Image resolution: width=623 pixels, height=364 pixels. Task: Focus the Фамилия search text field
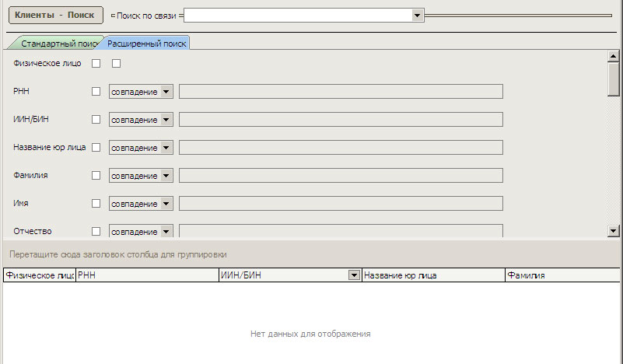(x=341, y=176)
